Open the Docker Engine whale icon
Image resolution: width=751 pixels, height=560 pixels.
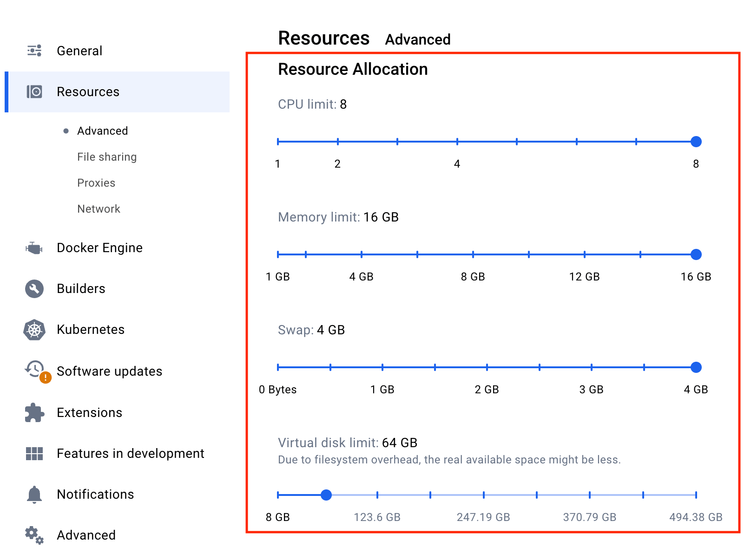pyautogui.click(x=34, y=248)
